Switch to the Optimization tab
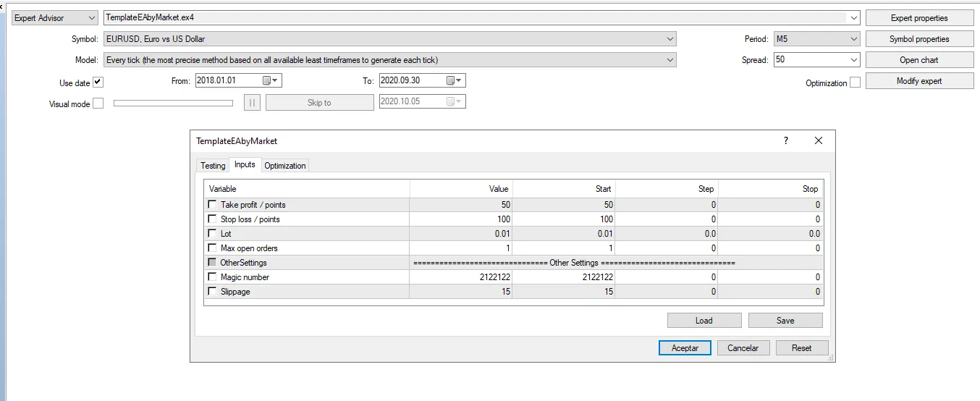Screen dimensions: 980x401 [285, 166]
